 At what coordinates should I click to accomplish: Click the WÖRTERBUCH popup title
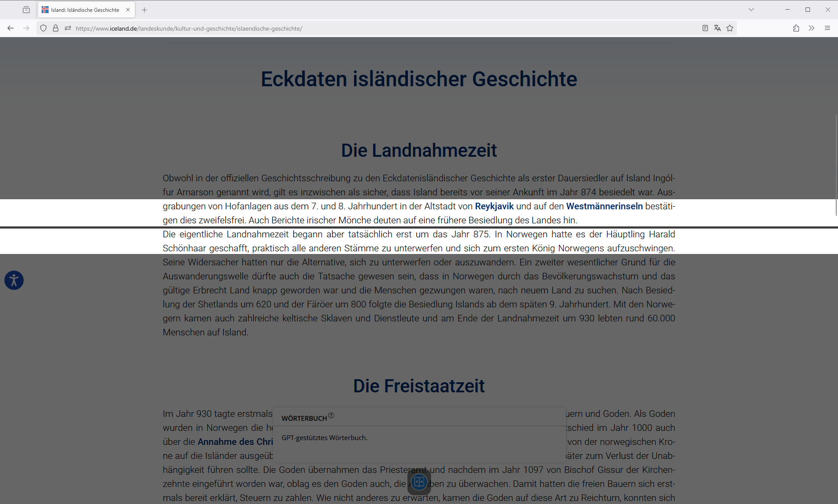pyautogui.click(x=304, y=418)
